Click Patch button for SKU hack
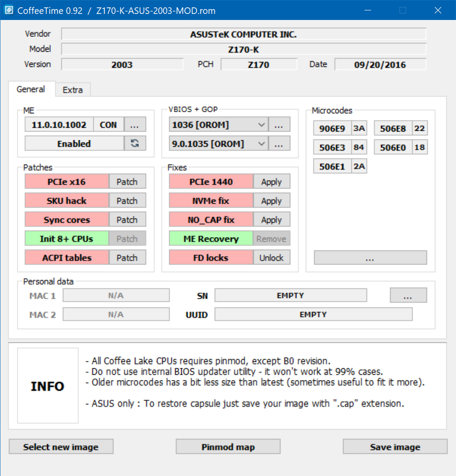456x476 pixels. [x=127, y=201]
